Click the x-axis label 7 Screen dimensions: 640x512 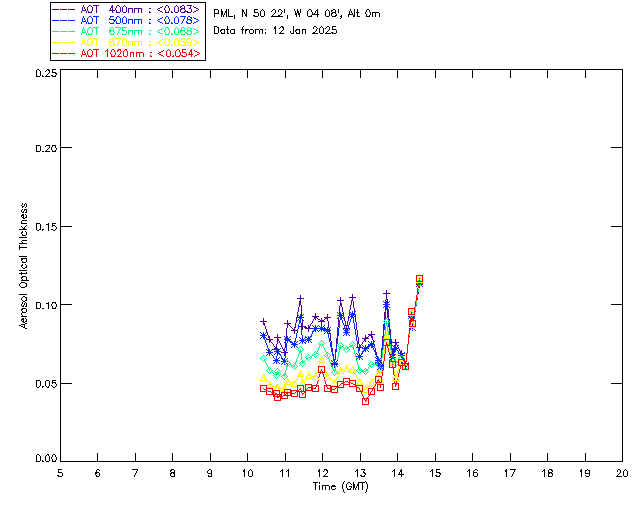click(x=135, y=473)
